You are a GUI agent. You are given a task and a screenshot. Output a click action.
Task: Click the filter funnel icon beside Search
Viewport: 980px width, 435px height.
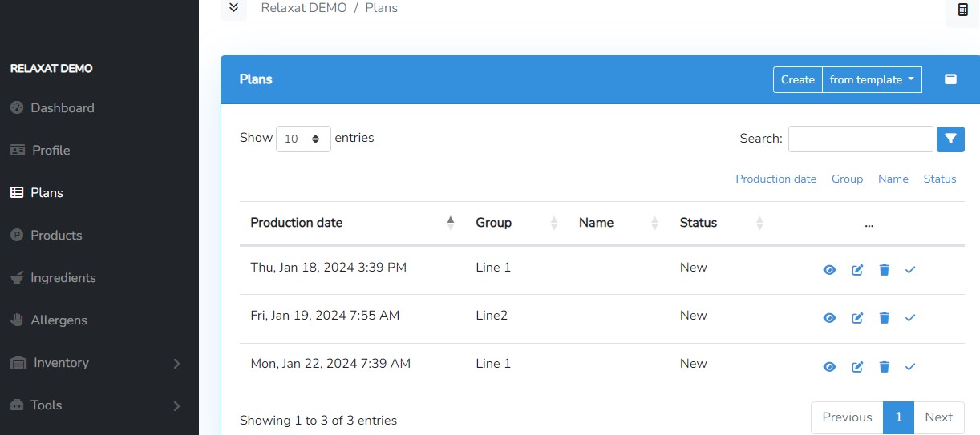950,139
